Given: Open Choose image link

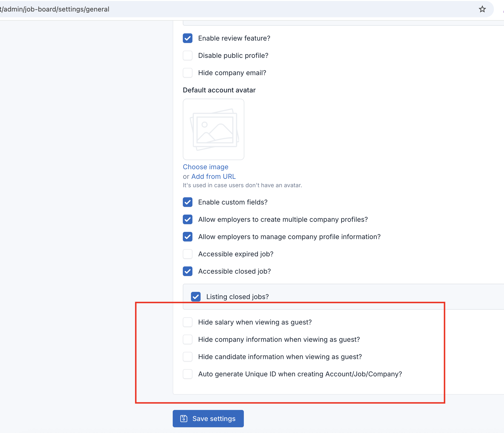Looking at the screenshot, I should pos(206,167).
